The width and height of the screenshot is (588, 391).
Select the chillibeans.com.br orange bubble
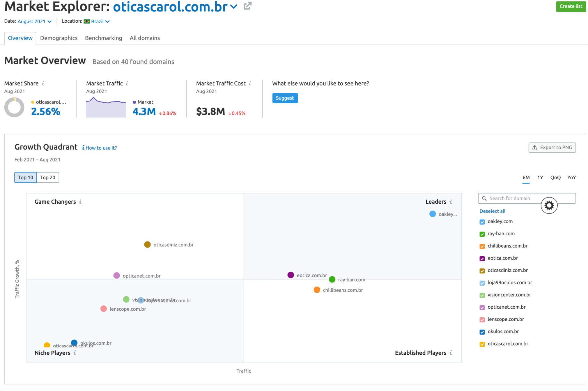(317, 290)
